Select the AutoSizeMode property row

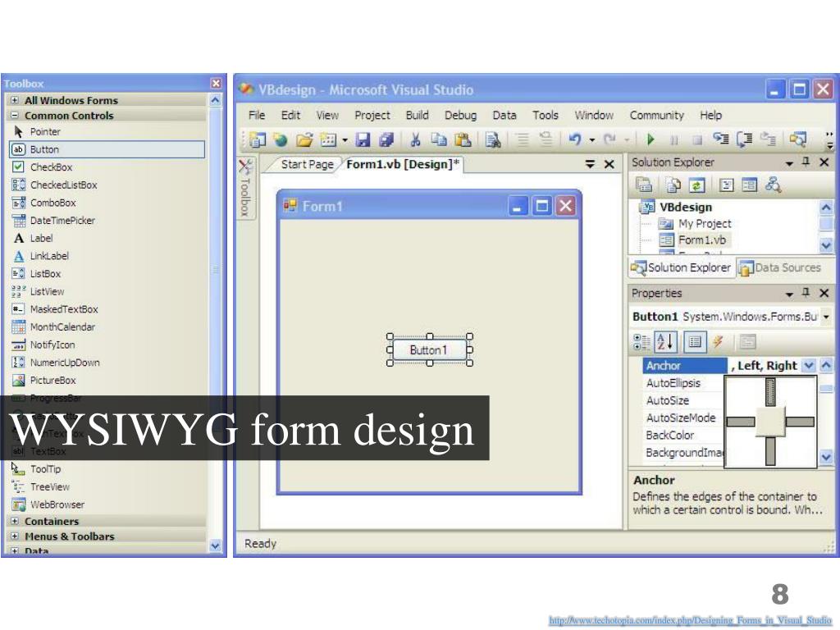click(683, 418)
